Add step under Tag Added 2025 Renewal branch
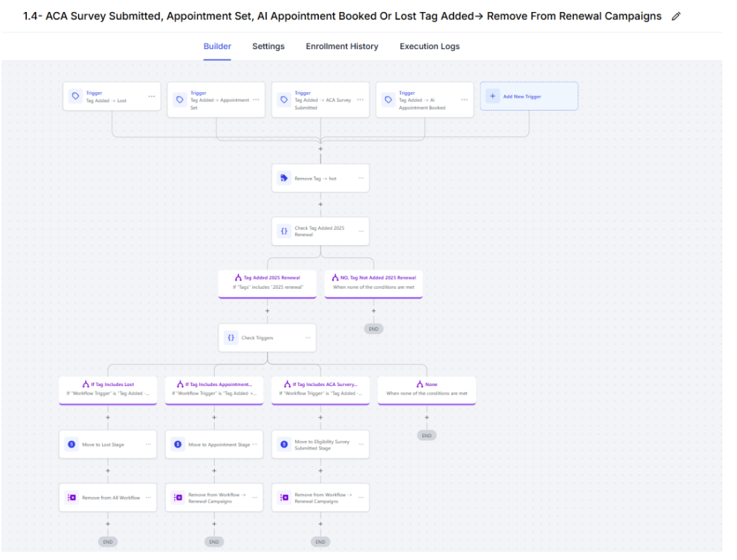Screen dimensions: 737x560 tap(267, 311)
